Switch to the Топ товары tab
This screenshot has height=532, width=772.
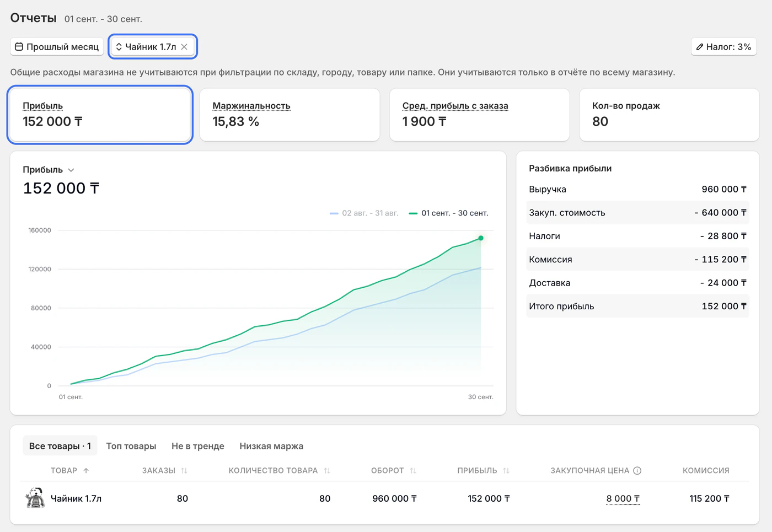pyautogui.click(x=131, y=446)
